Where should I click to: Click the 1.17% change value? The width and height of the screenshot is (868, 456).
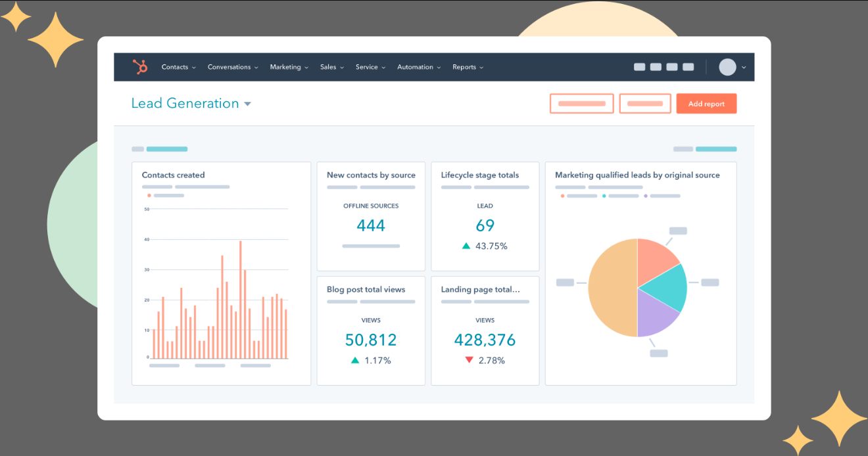pyautogui.click(x=377, y=360)
